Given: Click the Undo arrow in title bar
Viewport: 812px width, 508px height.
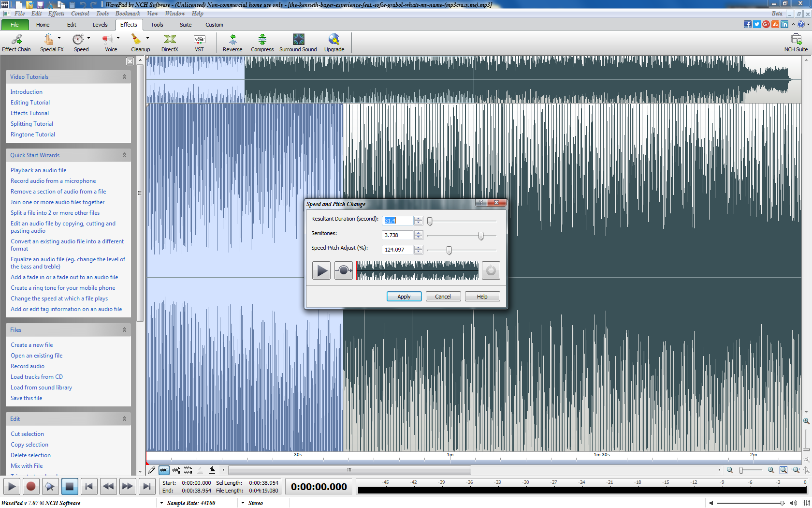Looking at the screenshot, I should pos(83,4).
